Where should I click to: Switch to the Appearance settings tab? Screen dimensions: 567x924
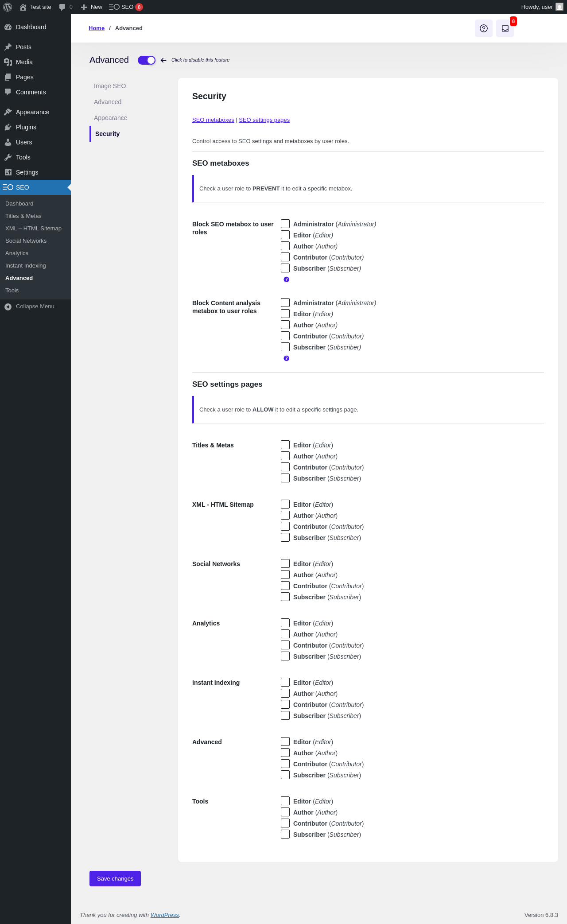tap(110, 118)
